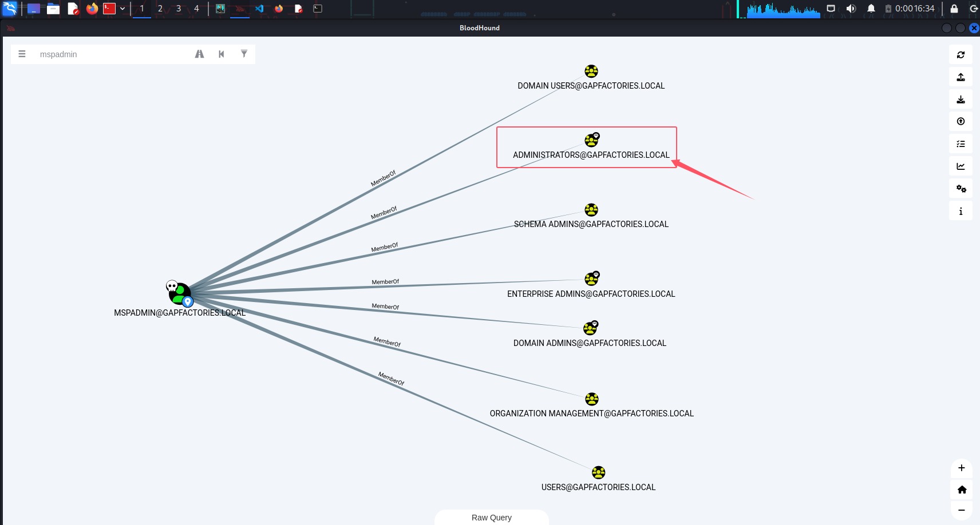This screenshot has height=525, width=980.
Task: Click the log out icon in the panel
Action: click(x=973, y=9)
